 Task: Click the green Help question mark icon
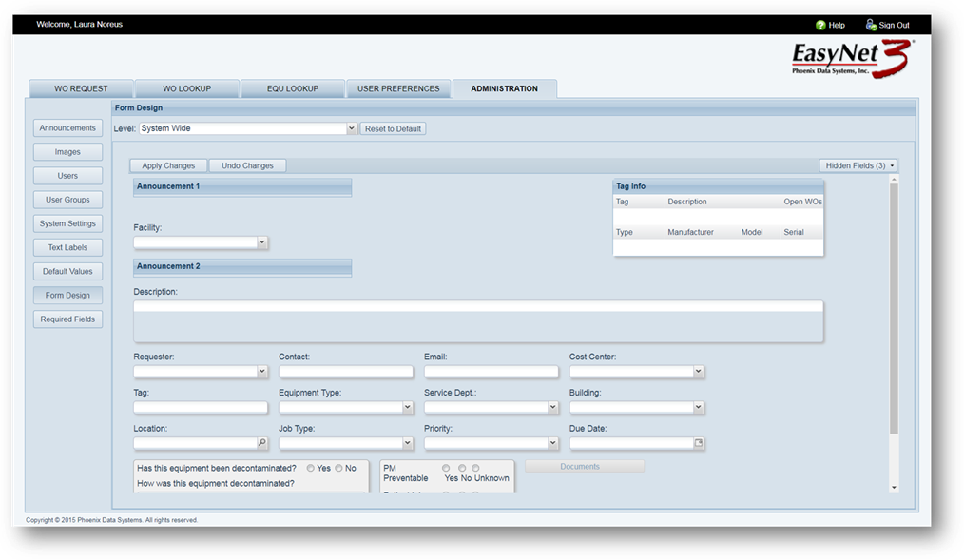pyautogui.click(x=820, y=25)
